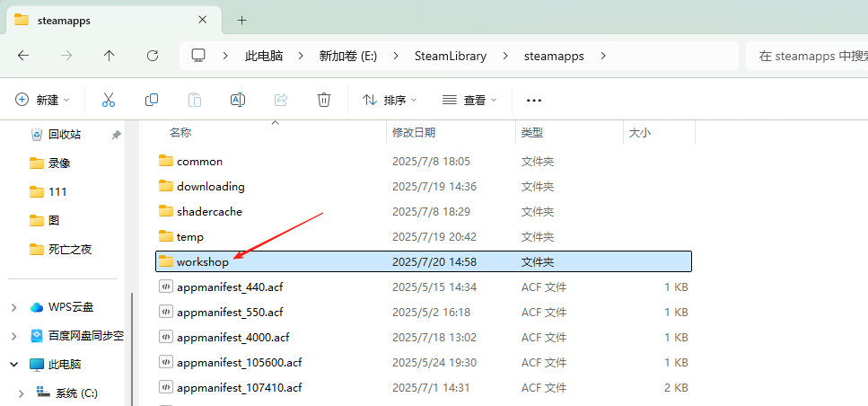868x406 pixels.
Task: Expand the 百度网盘同步空 tree node
Action: (13, 336)
